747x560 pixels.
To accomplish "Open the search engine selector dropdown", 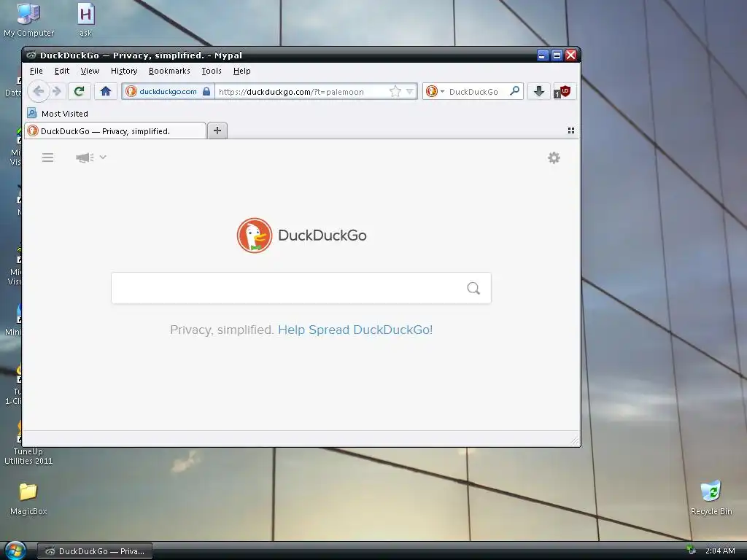I will [x=436, y=91].
